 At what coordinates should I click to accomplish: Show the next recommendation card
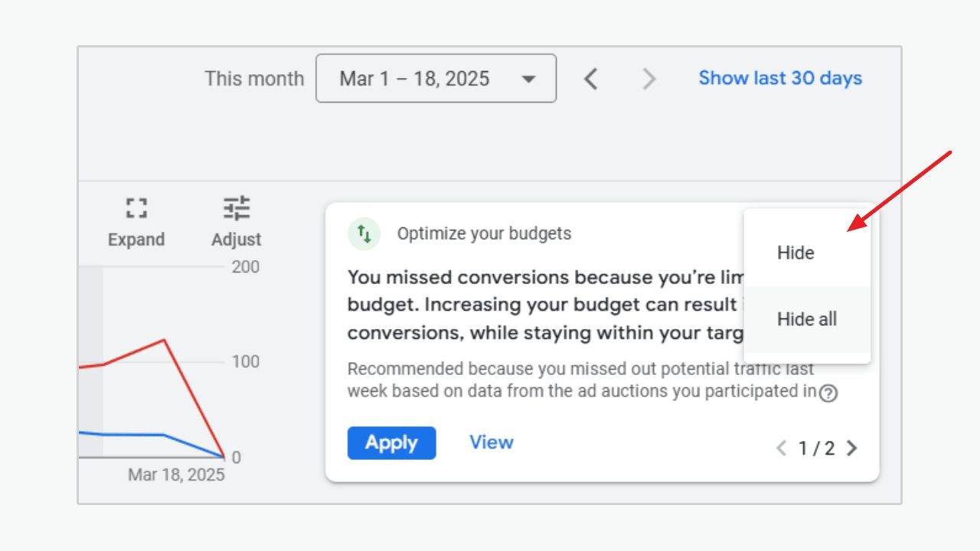point(851,448)
